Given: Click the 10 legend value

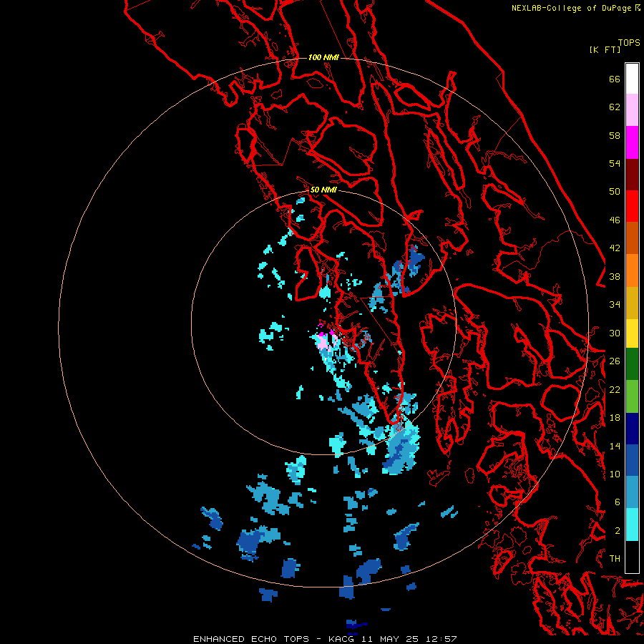Looking at the screenshot, I should (x=615, y=474).
